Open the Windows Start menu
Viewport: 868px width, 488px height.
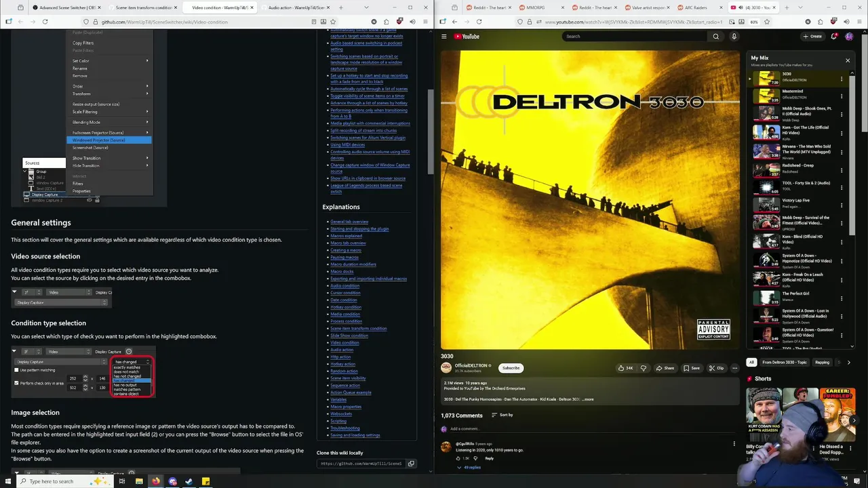tap(7, 481)
